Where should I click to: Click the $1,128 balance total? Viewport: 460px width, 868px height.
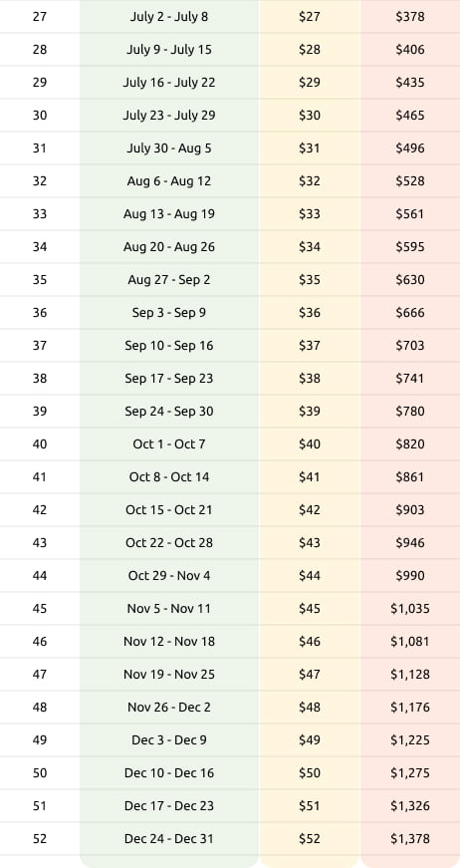point(410,675)
